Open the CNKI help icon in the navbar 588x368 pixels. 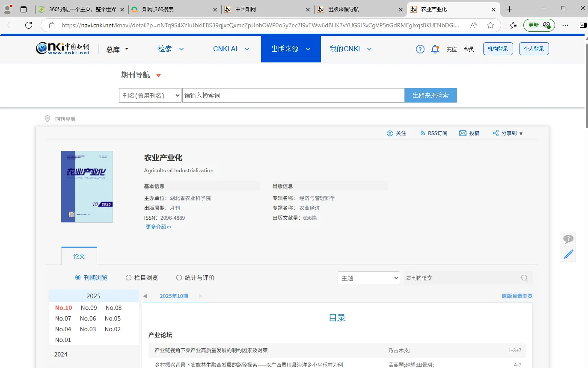(420, 49)
